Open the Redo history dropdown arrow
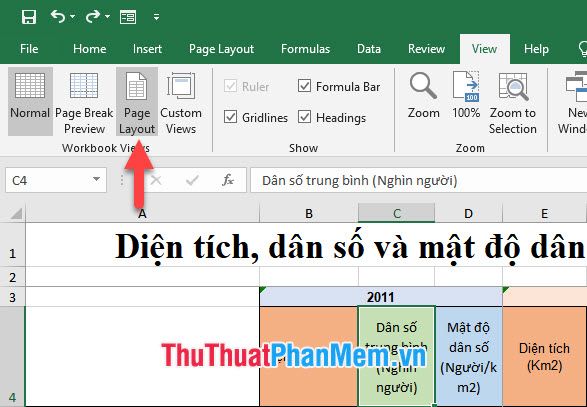The width and height of the screenshot is (587, 407). (107, 16)
